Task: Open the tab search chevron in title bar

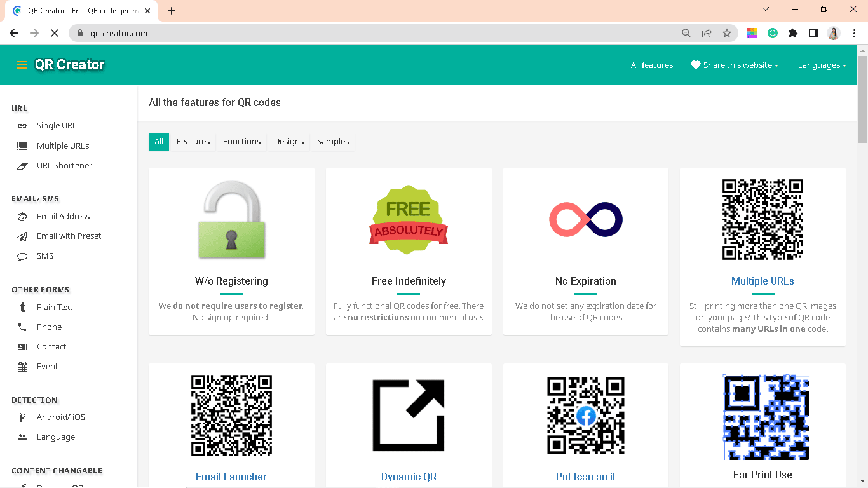Action: tap(766, 10)
